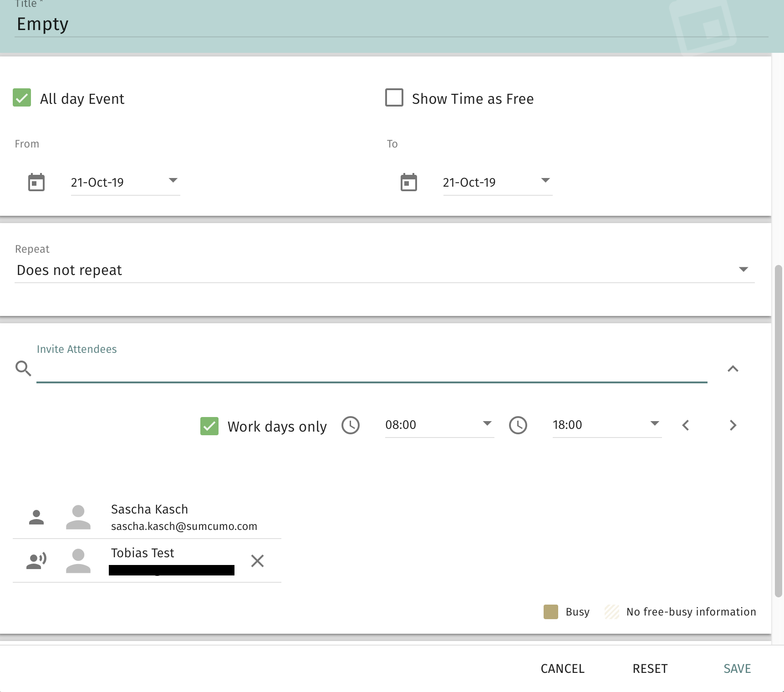Uncheck the All day Event checkbox
Viewport: 784px width, 692px height.
(22, 98)
